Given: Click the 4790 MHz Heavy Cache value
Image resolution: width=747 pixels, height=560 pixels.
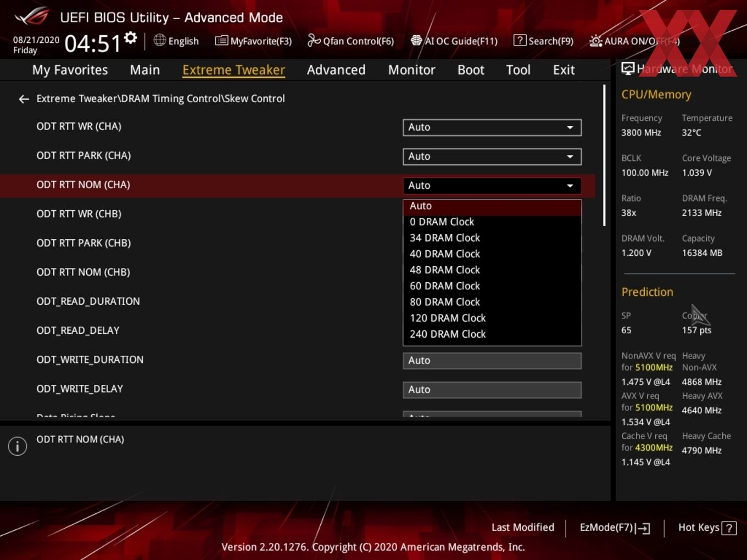Looking at the screenshot, I should coord(701,451).
